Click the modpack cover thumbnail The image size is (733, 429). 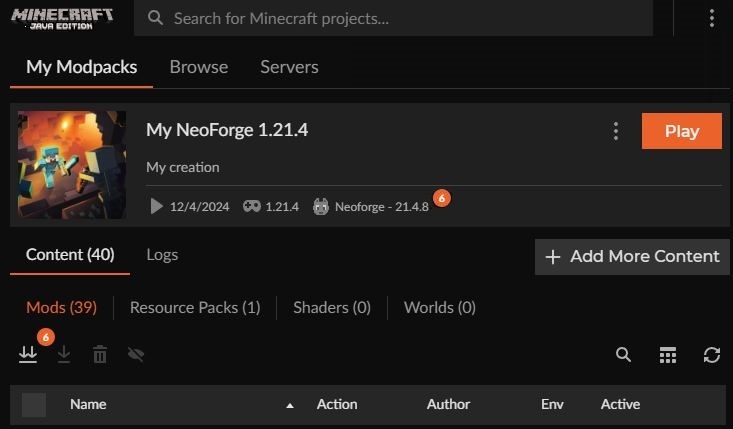coord(72,165)
